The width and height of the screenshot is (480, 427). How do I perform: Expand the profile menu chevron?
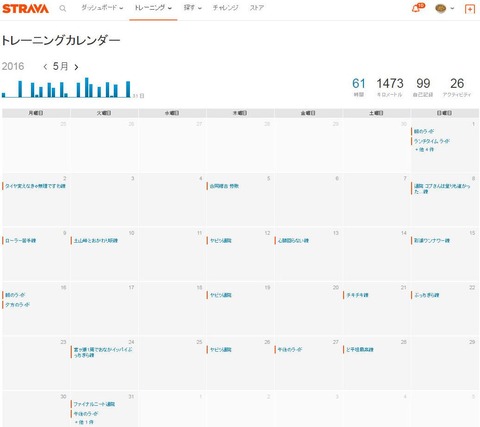pyautogui.click(x=452, y=9)
